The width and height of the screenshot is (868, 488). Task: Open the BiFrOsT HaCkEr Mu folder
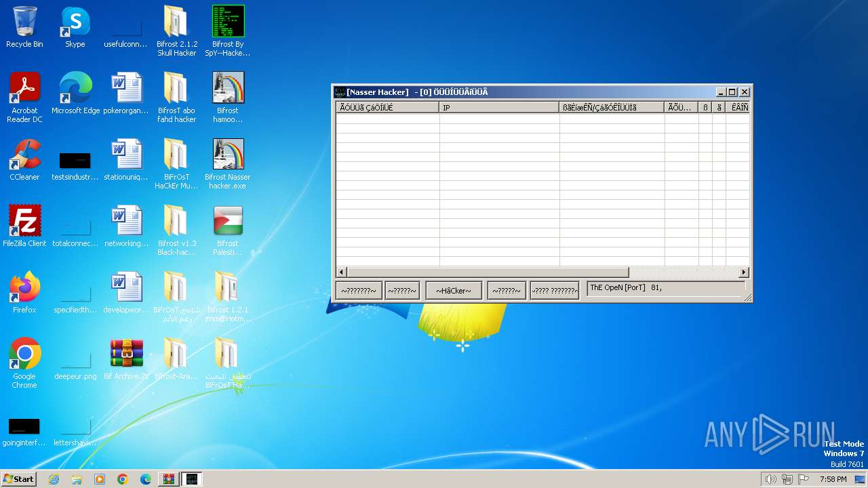(x=176, y=163)
